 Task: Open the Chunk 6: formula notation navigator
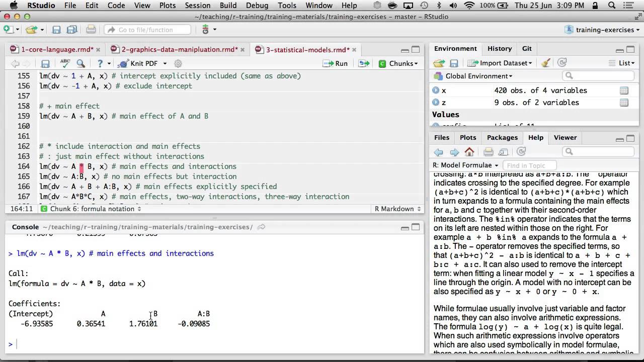[x=91, y=209]
